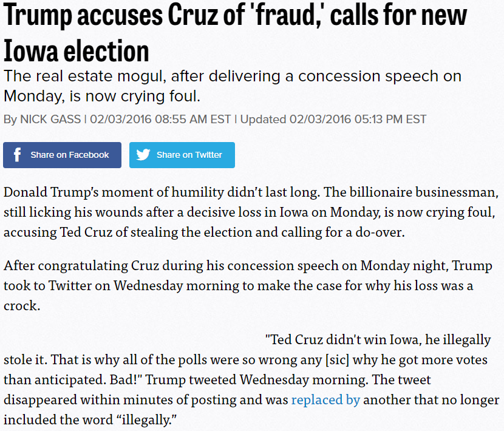
Task: Share the article on Facebook
Action: (62, 155)
